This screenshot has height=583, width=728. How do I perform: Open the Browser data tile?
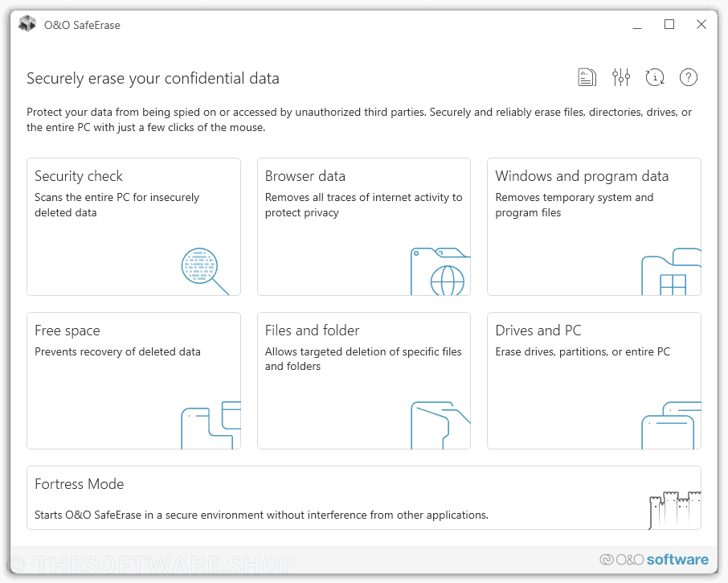pos(364,227)
